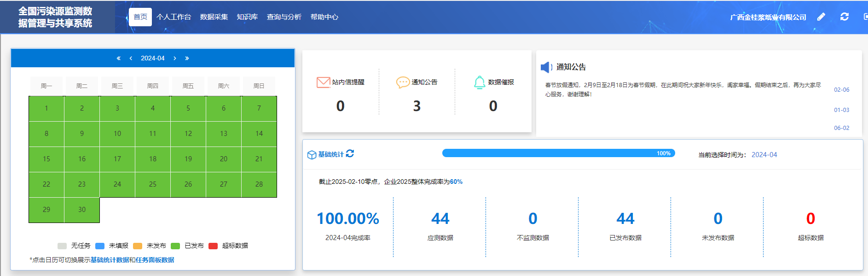
Task: Click the pencil edit icon in header
Action: tap(821, 17)
